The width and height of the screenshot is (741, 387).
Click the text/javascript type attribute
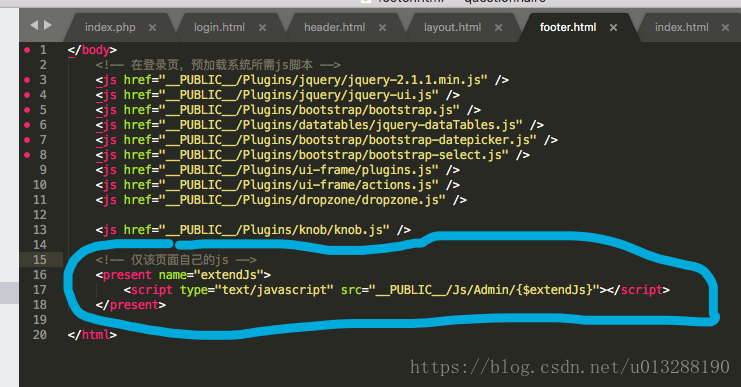pyautogui.click(x=257, y=290)
